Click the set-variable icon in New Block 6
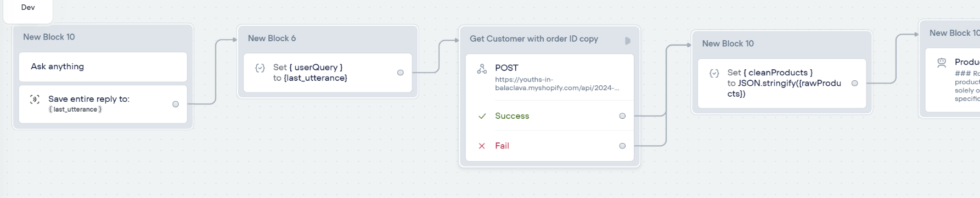 coord(260,68)
